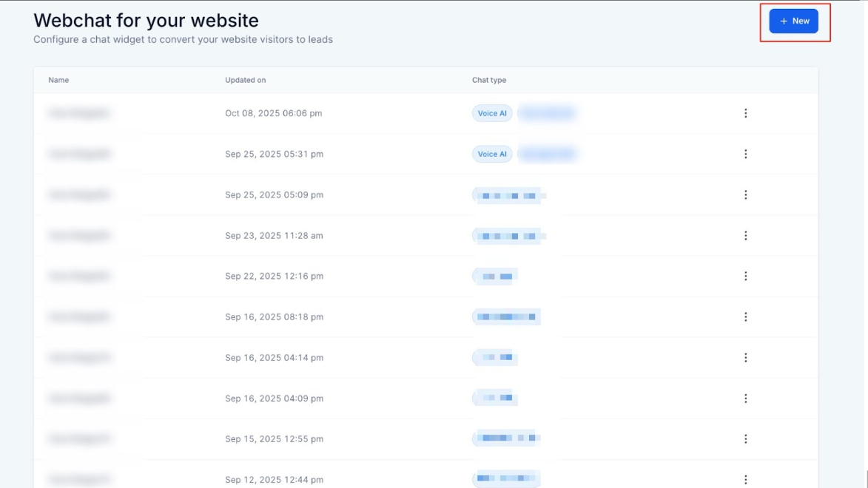This screenshot has height=488, width=868.
Task: Open three-dot menu for Sep 23 11:28 am row
Action: pyautogui.click(x=745, y=235)
